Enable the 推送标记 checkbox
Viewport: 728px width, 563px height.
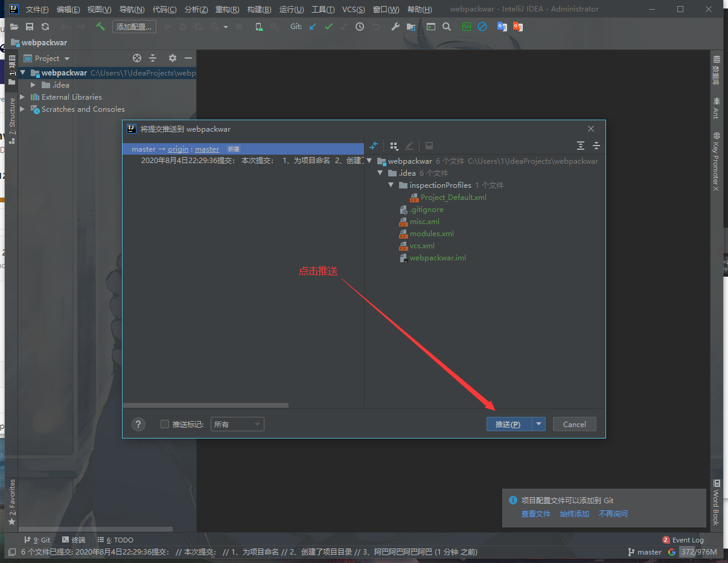165,424
